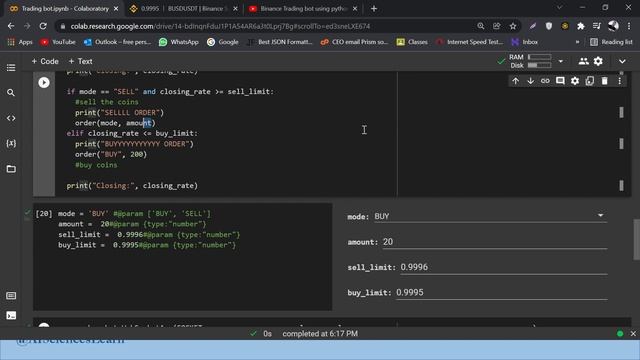The image size is (640, 360).
Task: Share this page icon in address bar
Action: point(497,26)
